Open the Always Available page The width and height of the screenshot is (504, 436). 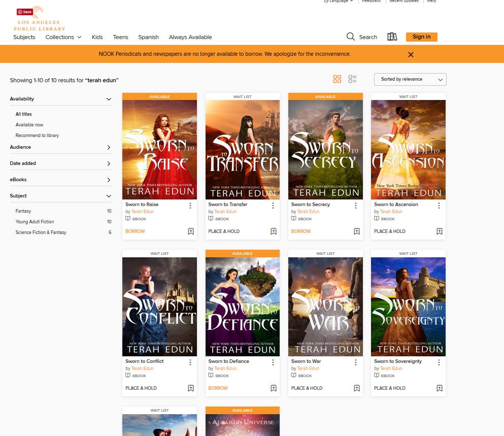pyautogui.click(x=190, y=37)
